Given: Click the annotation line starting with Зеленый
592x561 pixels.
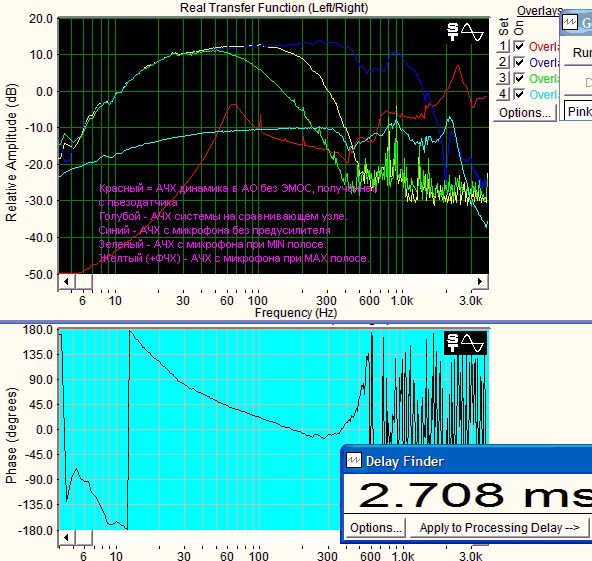Looking at the screenshot, I should 212,244.
